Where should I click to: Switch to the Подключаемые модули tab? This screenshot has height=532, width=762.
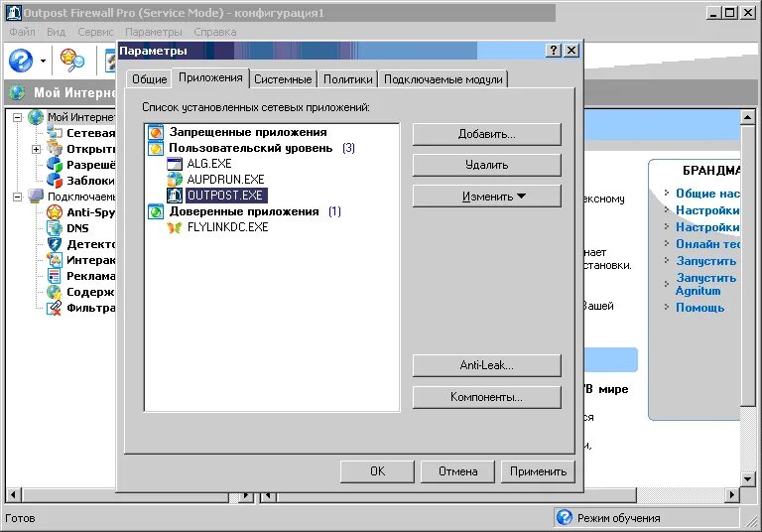[444, 79]
